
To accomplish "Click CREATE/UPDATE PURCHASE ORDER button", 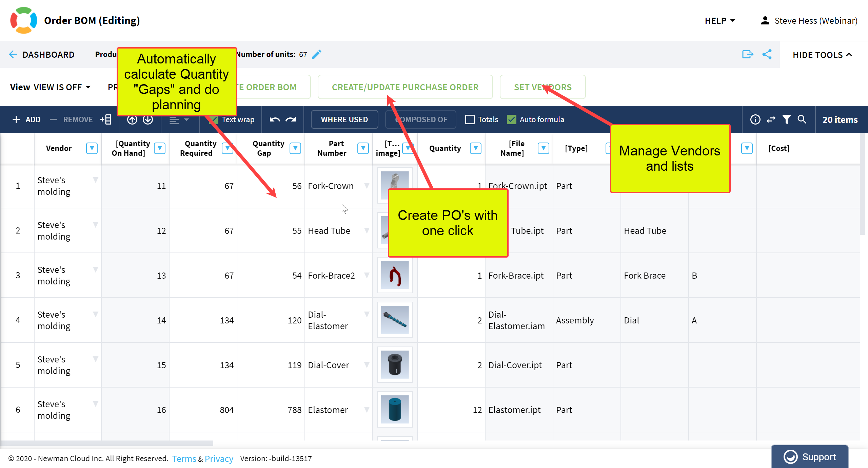I will point(405,87).
